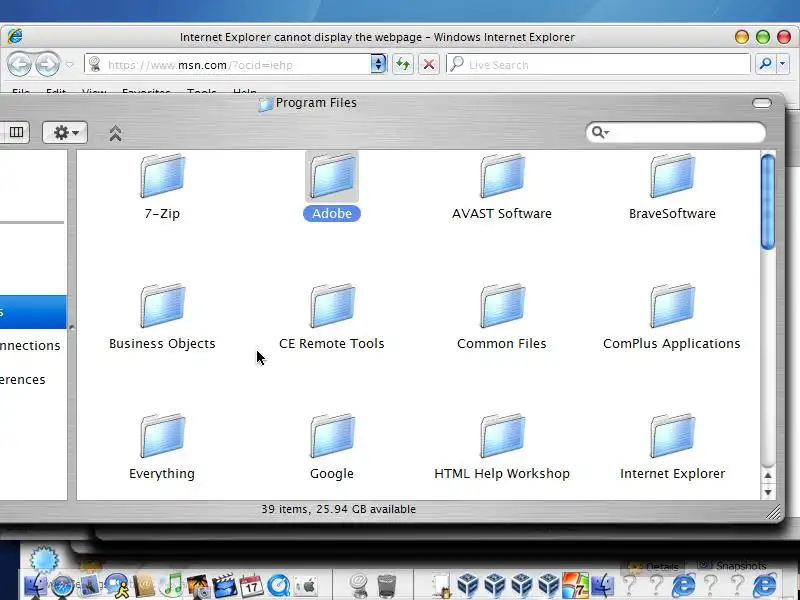
Task: Open recent pages dropdown beside Forward button
Action: tap(70, 65)
